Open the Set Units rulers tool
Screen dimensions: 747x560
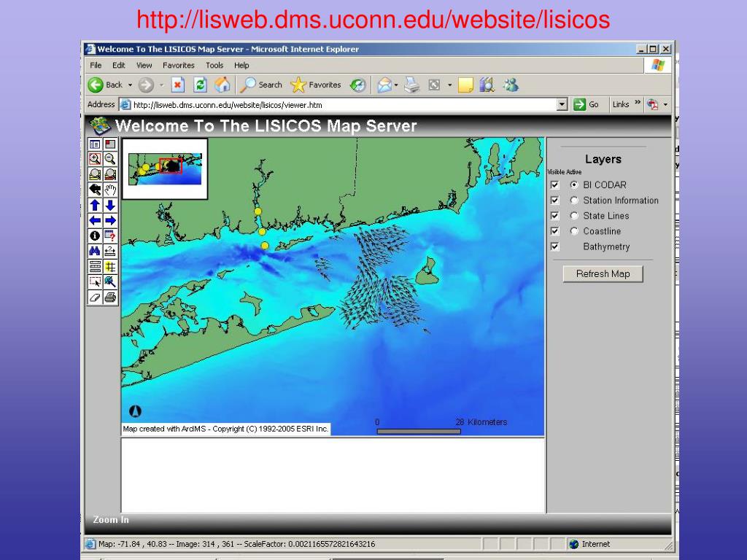click(95, 266)
